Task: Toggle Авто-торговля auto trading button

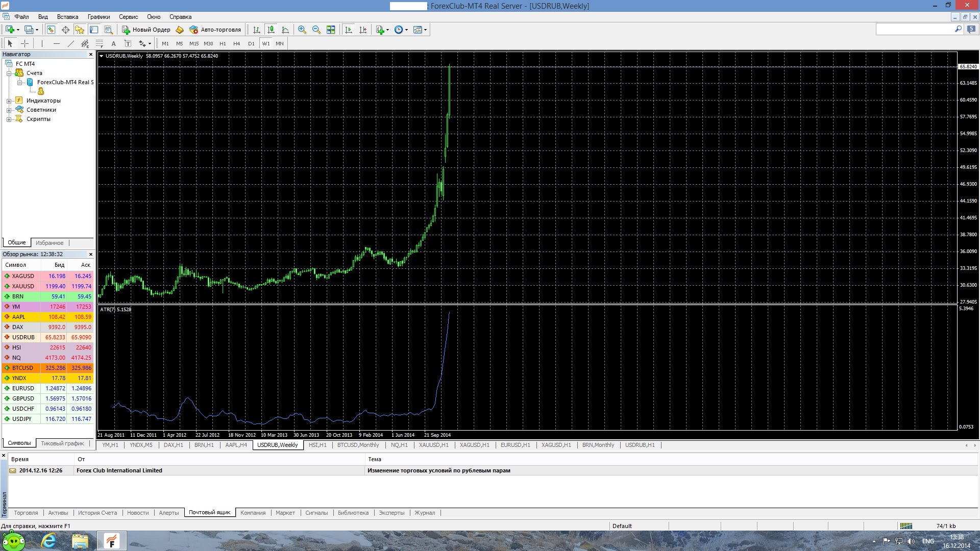Action: tap(215, 30)
